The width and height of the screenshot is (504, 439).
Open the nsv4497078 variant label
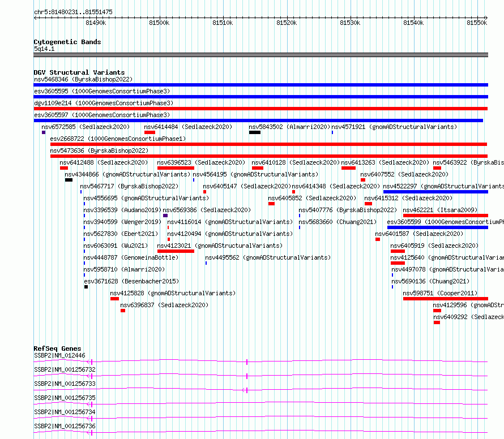[x=447, y=269]
